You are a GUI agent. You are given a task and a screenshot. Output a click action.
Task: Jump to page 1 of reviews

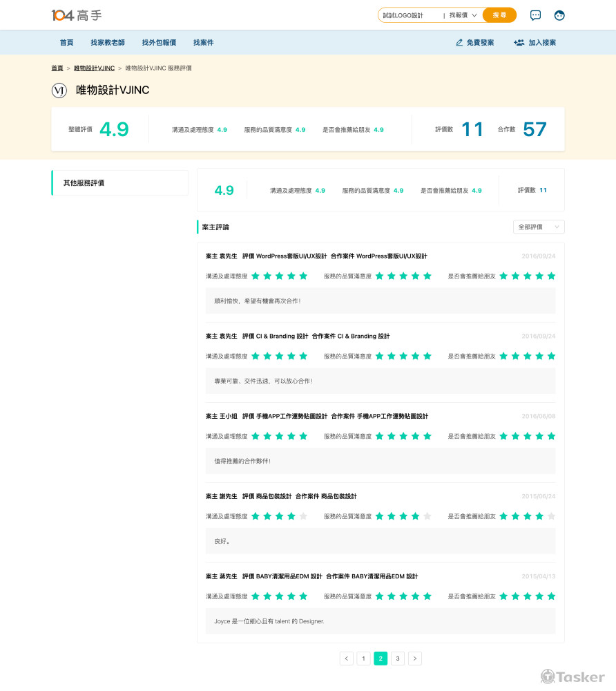pyautogui.click(x=363, y=659)
